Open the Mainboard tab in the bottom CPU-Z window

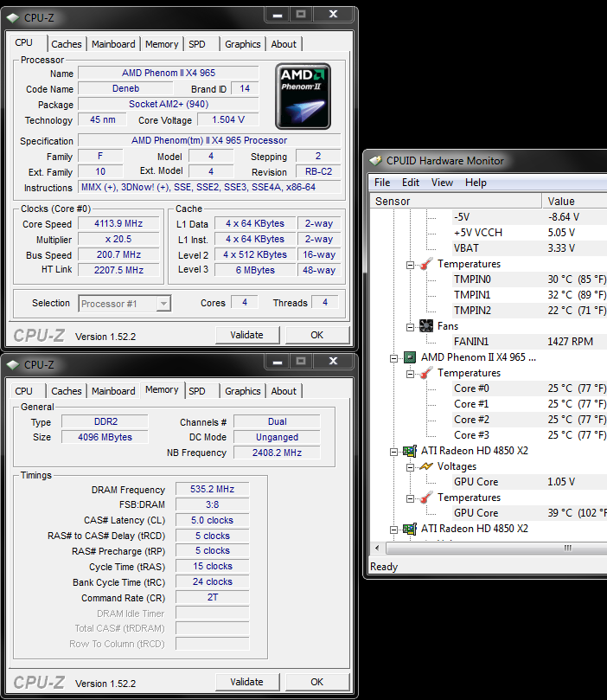[x=113, y=391]
